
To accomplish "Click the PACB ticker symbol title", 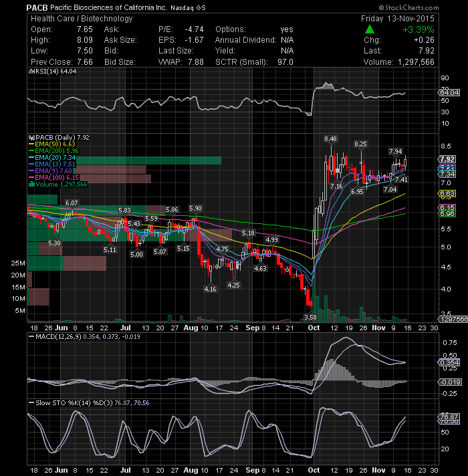I will [x=37, y=7].
